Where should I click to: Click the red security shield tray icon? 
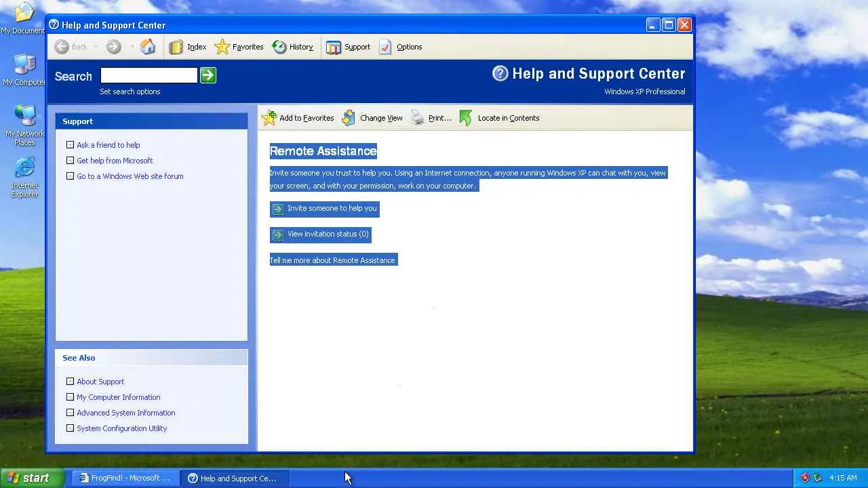point(805,478)
